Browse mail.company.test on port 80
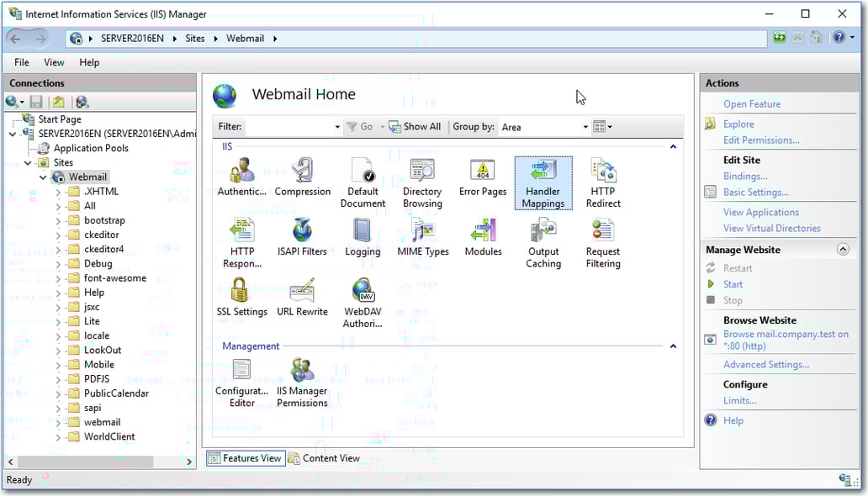 click(x=786, y=333)
